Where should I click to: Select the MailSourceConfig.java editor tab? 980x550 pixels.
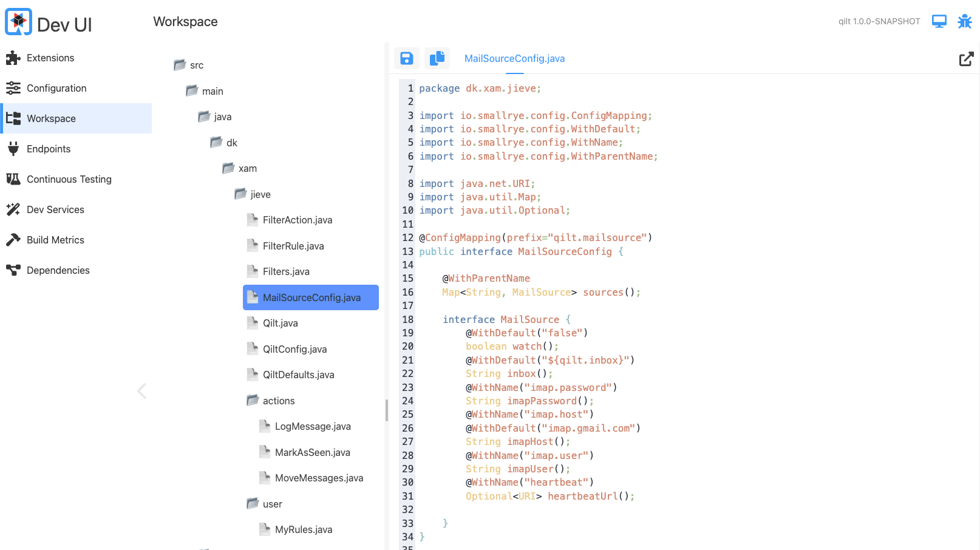514,58
